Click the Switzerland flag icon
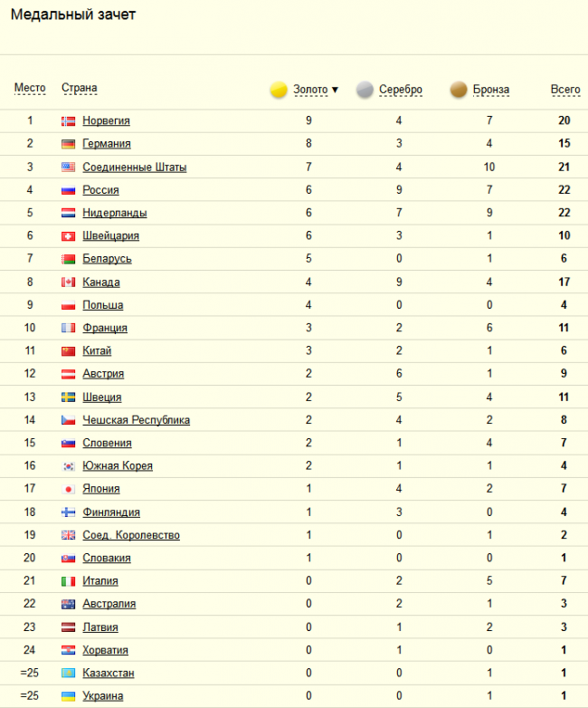The width and height of the screenshot is (588, 708). click(68, 236)
